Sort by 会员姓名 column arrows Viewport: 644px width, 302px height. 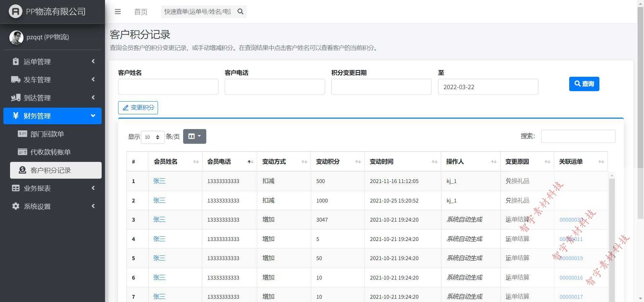196,162
